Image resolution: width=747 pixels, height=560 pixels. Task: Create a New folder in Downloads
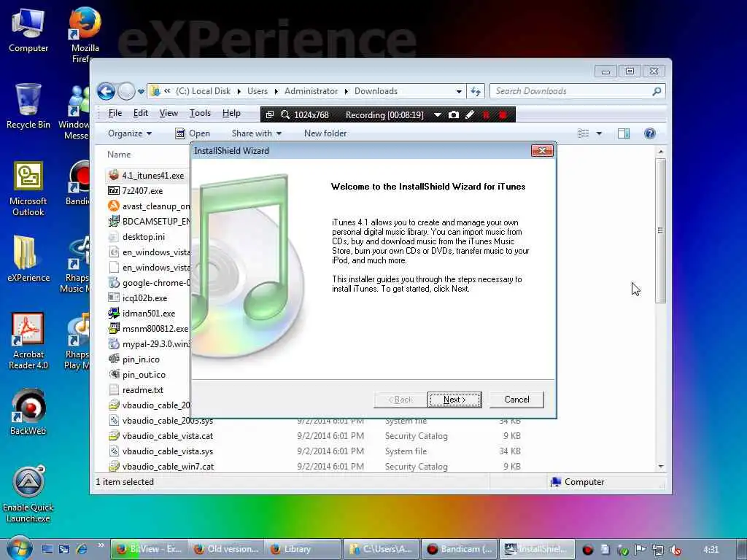click(325, 133)
